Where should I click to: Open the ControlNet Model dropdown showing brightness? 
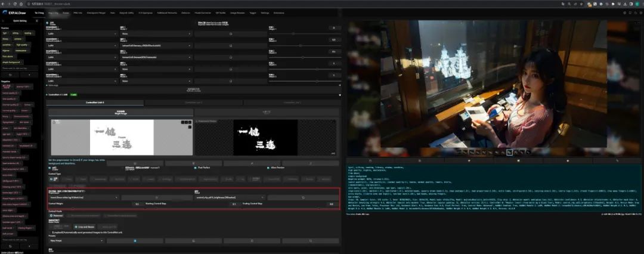click(230, 197)
